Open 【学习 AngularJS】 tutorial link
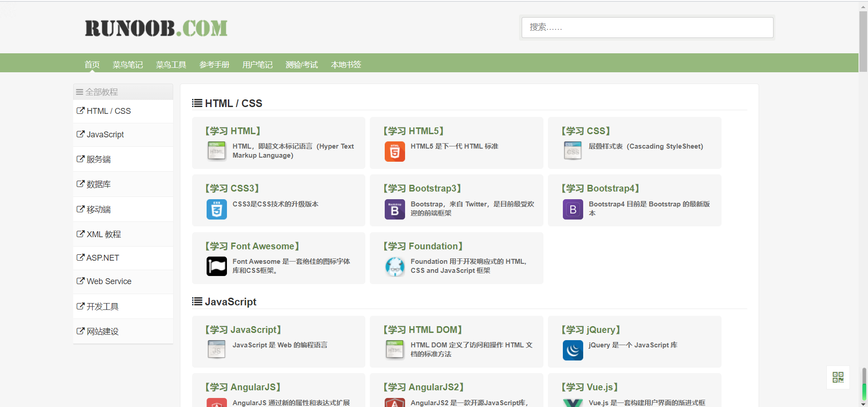This screenshot has width=868, height=407. point(243,387)
